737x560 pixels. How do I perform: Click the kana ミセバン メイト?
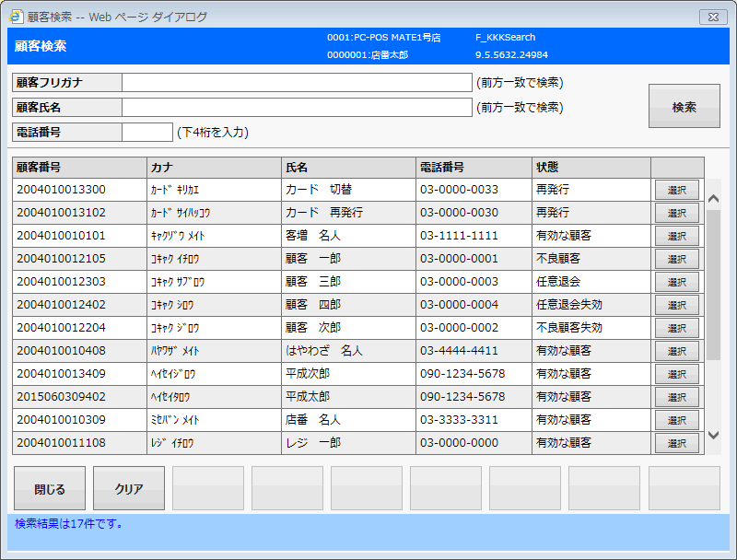175,420
